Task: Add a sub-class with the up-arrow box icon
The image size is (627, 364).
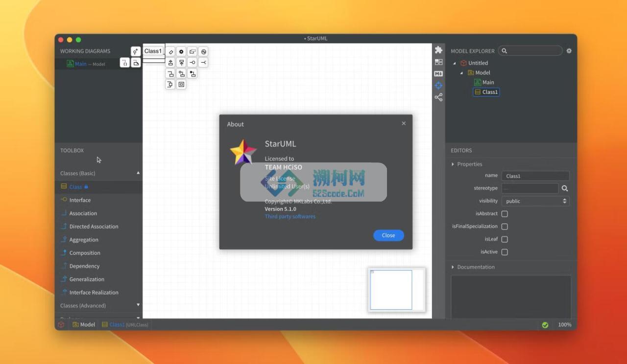Action: 170,63
